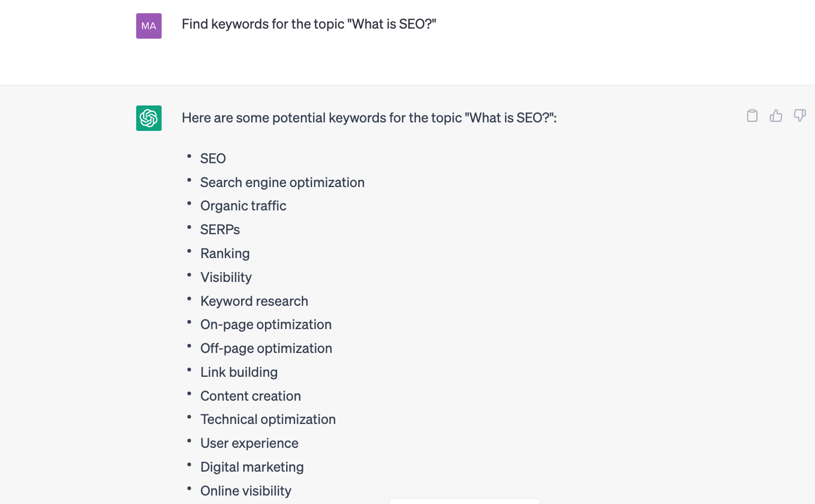Screen dimensions: 815x504
Task: Click the "Technical optimization" keyword
Action: click(268, 419)
